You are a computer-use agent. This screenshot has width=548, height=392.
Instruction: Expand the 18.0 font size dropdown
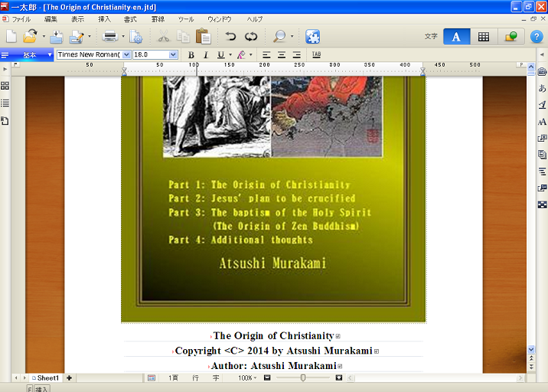coord(174,55)
